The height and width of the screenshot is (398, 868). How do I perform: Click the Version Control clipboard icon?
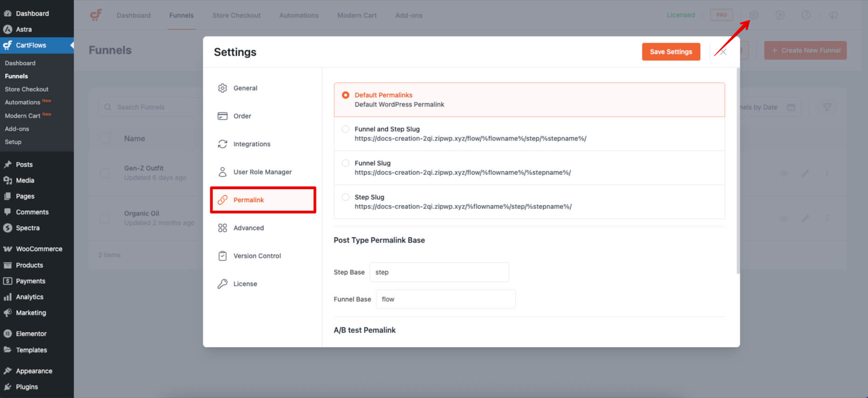[x=222, y=256]
